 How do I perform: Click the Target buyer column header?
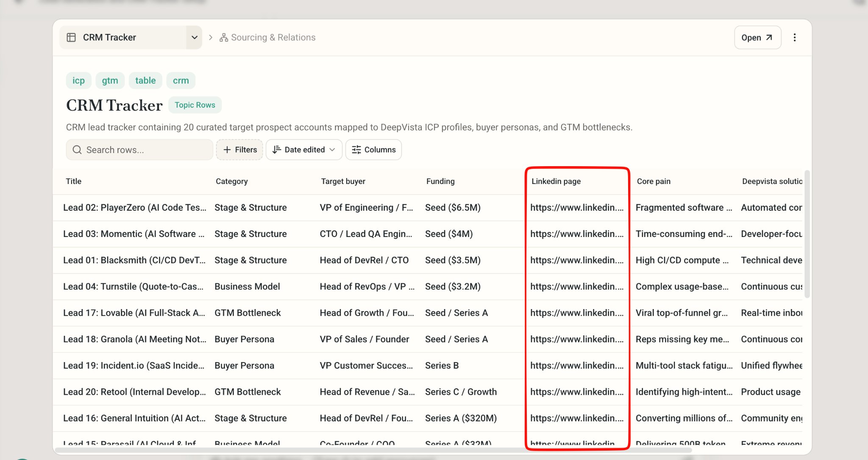(x=343, y=181)
